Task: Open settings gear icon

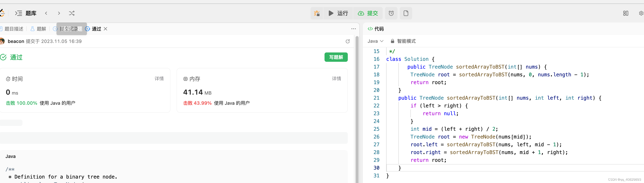Action: [x=641, y=13]
